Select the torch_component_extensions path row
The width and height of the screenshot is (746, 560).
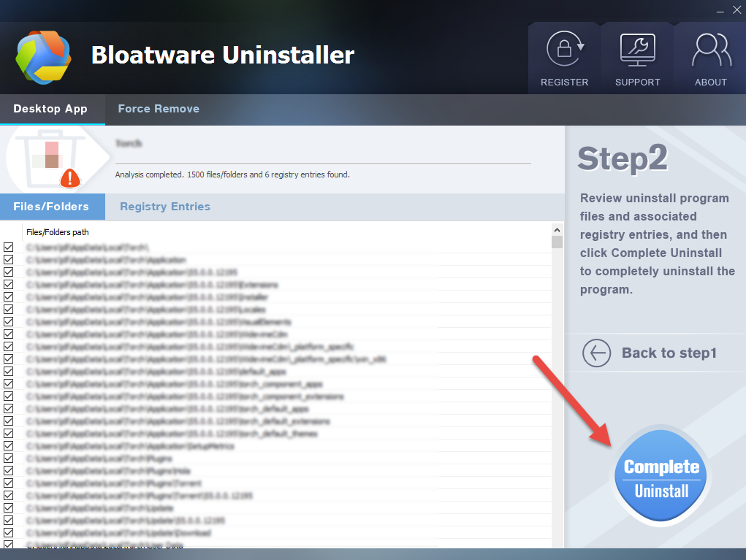pos(185,396)
